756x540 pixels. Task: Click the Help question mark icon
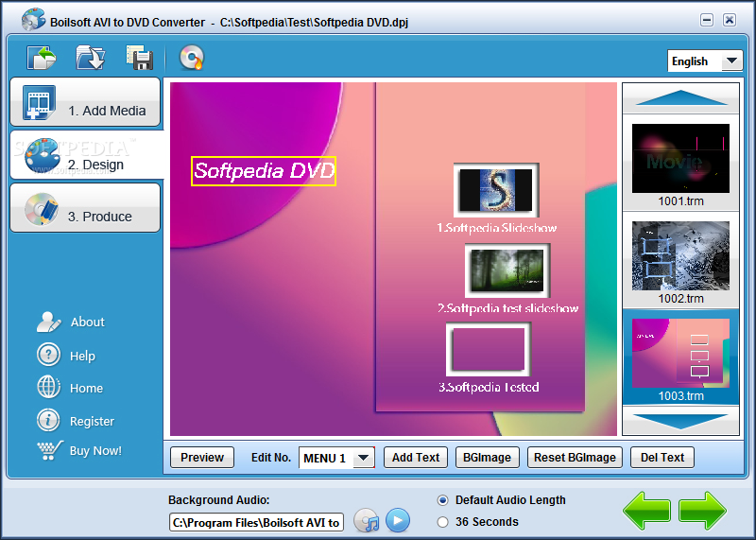(x=49, y=356)
